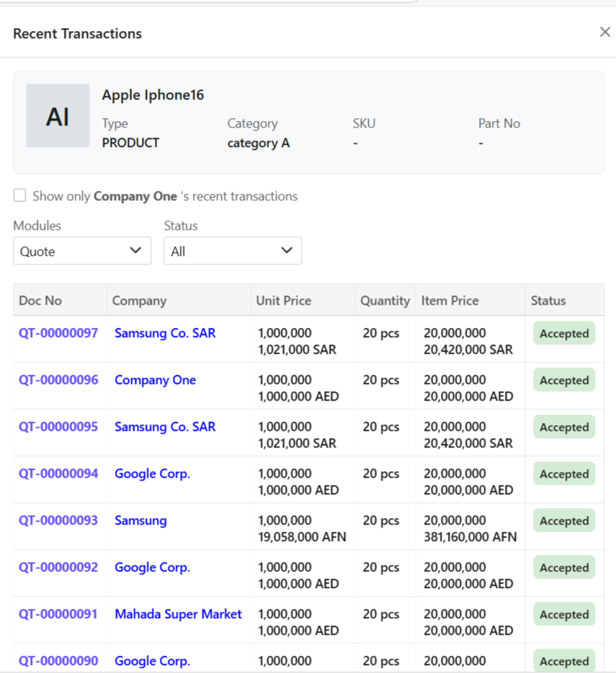The image size is (616, 673).
Task: Click the Unit Price column header
Action: point(284,300)
